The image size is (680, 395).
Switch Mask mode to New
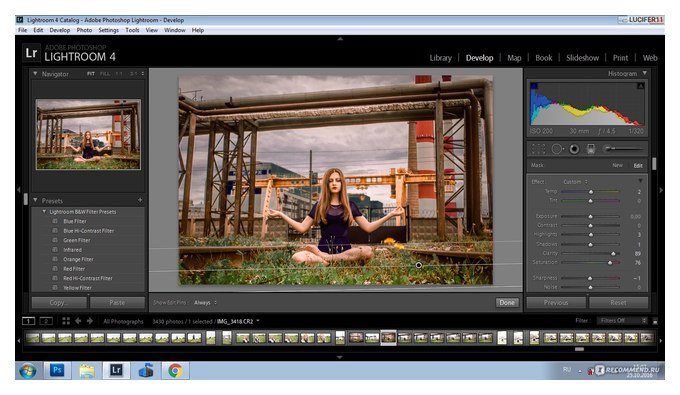coord(617,165)
